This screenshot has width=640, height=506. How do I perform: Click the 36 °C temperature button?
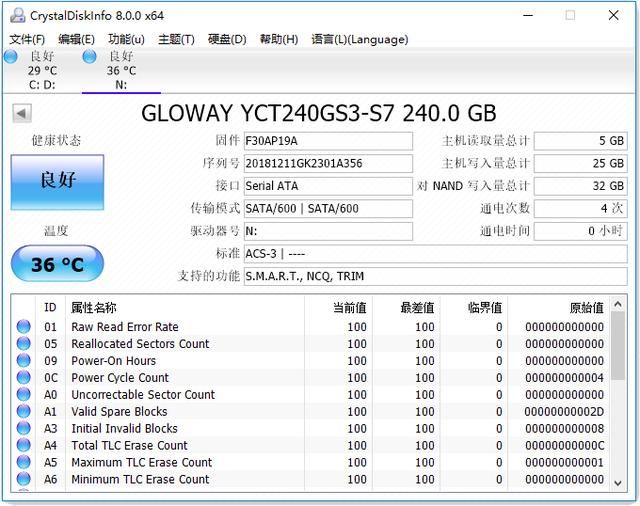58,264
